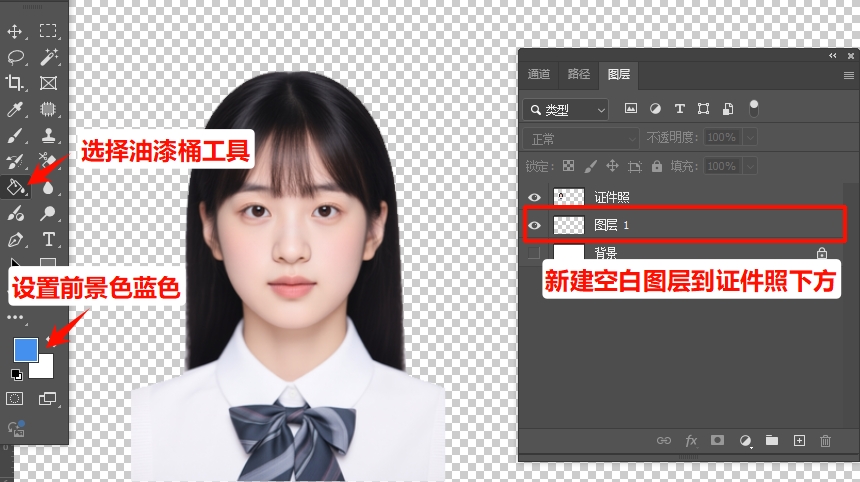The image size is (860, 482).
Task: Open the blue foreground color picker
Action: click(25, 350)
